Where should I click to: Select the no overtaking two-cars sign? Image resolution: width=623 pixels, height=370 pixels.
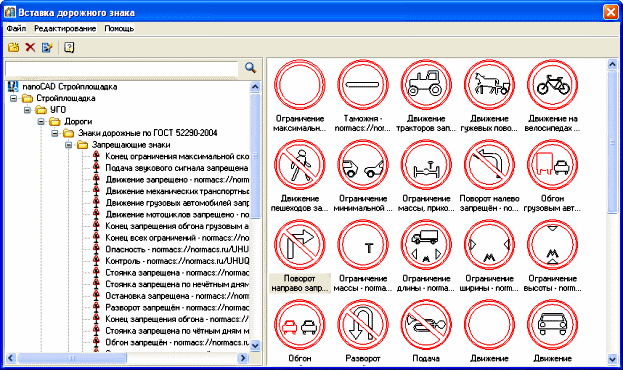click(299, 325)
